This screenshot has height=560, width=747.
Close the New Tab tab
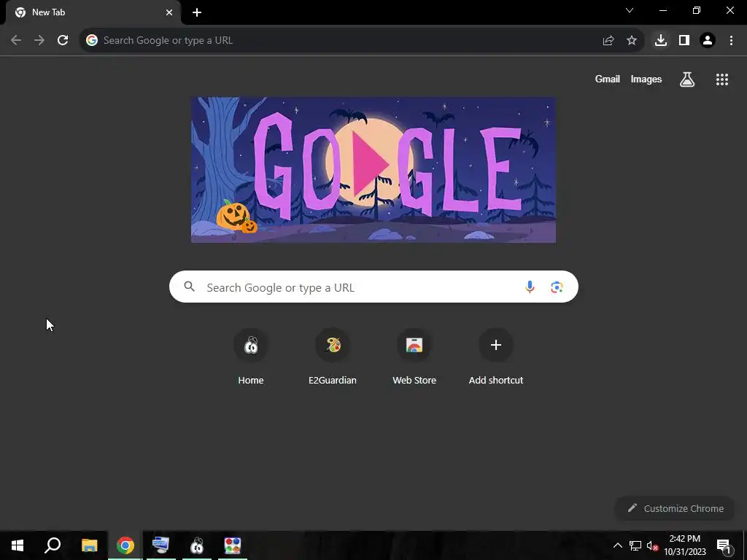coord(169,12)
